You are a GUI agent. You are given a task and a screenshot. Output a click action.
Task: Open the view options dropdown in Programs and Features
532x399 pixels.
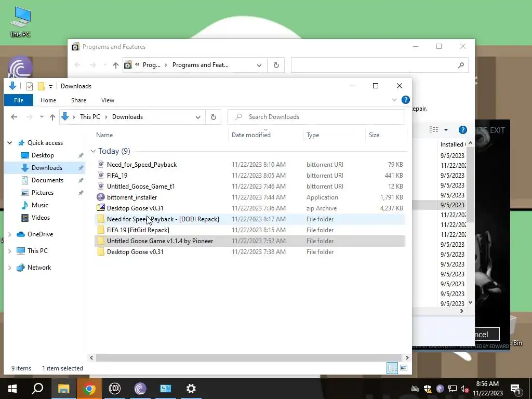point(446,130)
